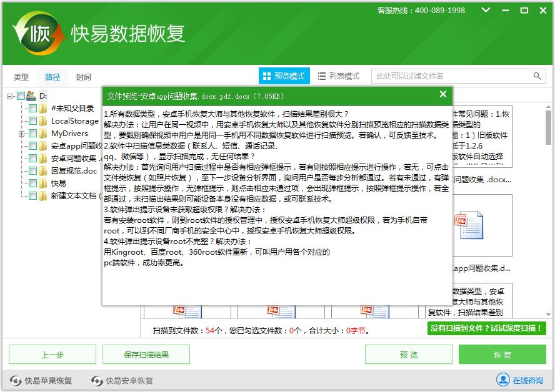The height and width of the screenshot is (392, 555).
Task: Click 保存扫描结果 save scan results button
Action: (146, 355)
